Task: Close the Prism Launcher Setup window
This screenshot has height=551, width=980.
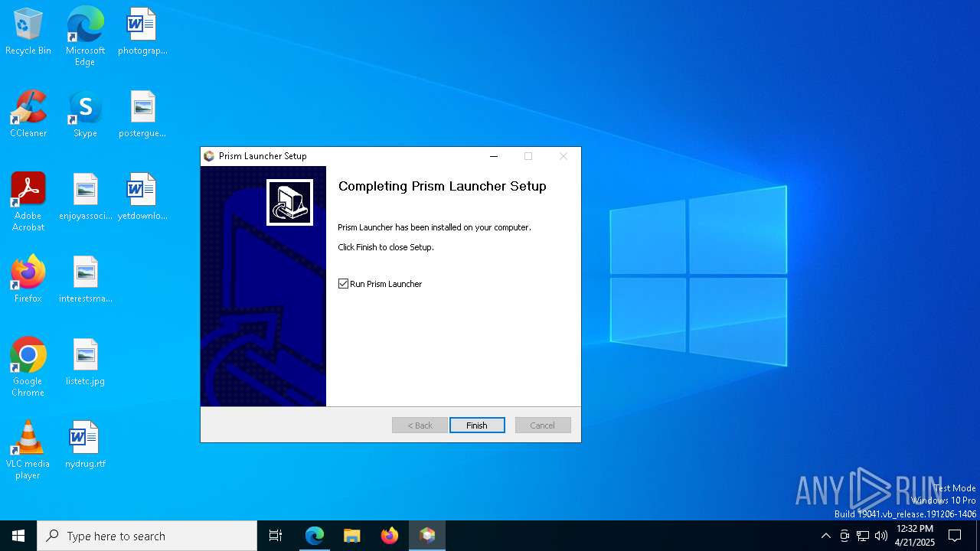Action: [563, 156]
